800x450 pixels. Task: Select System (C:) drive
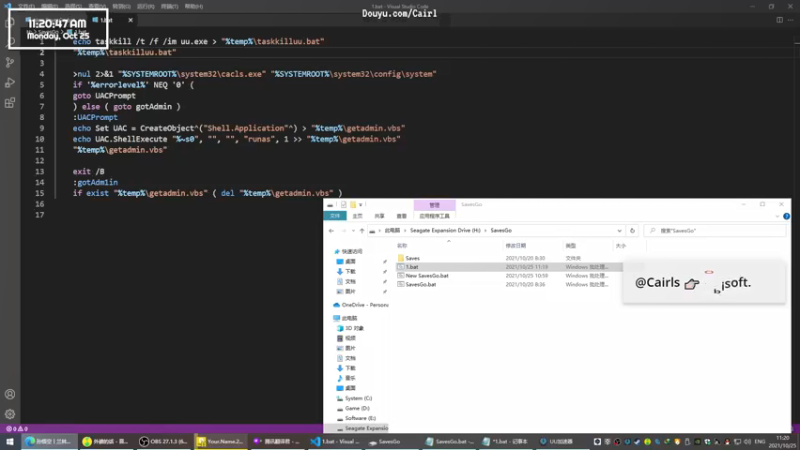pyautogui.click(x=354, y=398)
